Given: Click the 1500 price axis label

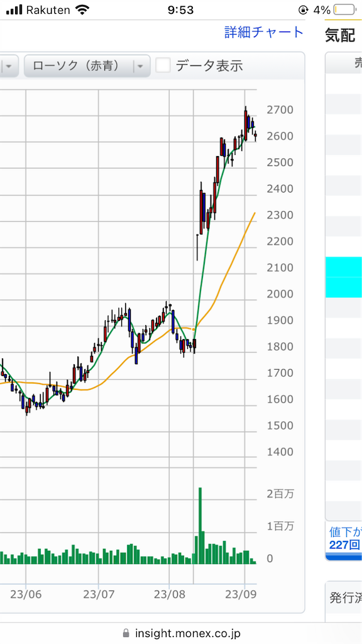Looking at the screenshot, I should [x=280, y=426].
